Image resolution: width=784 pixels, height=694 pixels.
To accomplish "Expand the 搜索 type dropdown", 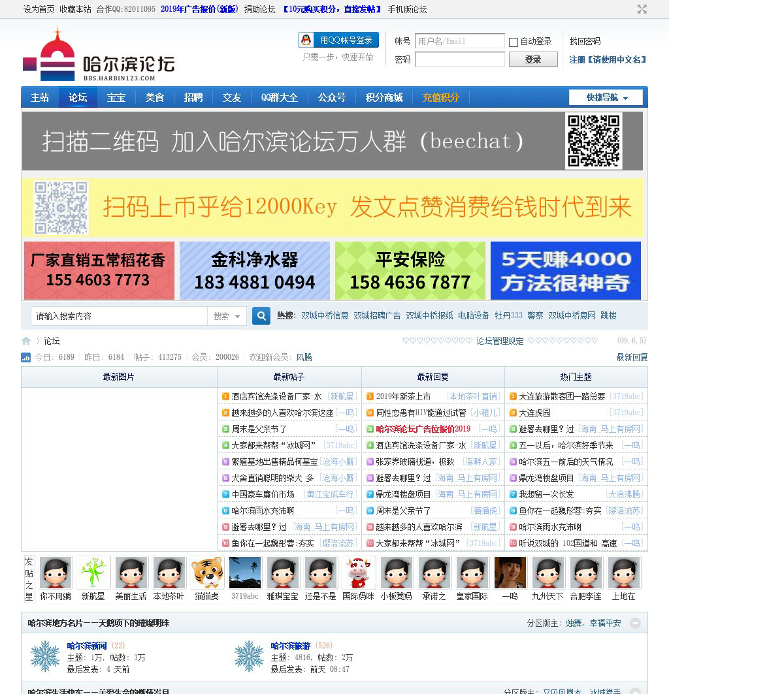I will tap(227, 316).
